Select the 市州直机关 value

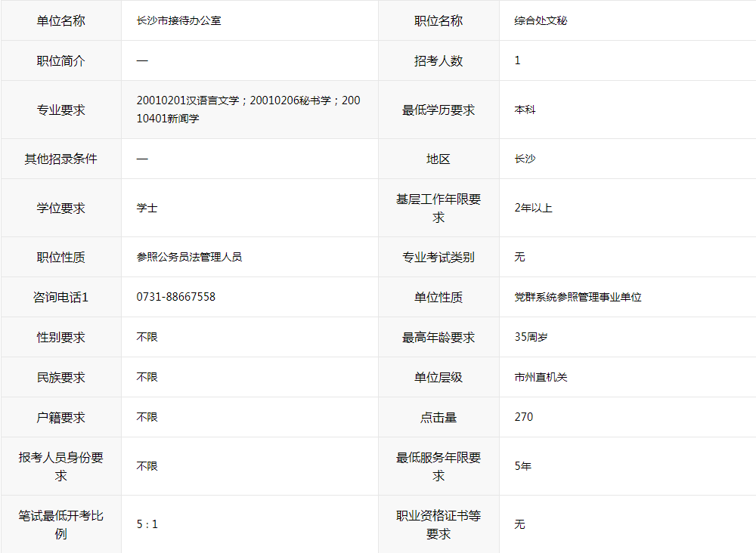click(541, 377)
